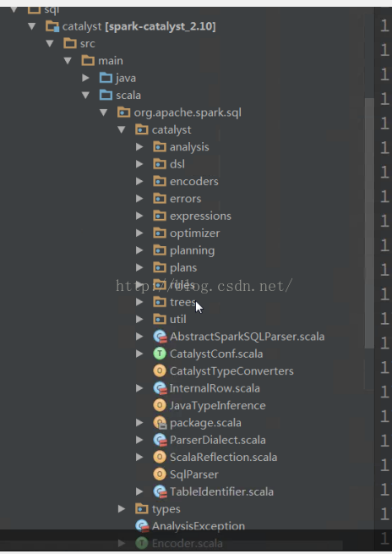Select the trees package row

pyautogui.click(x=182, y=302)
